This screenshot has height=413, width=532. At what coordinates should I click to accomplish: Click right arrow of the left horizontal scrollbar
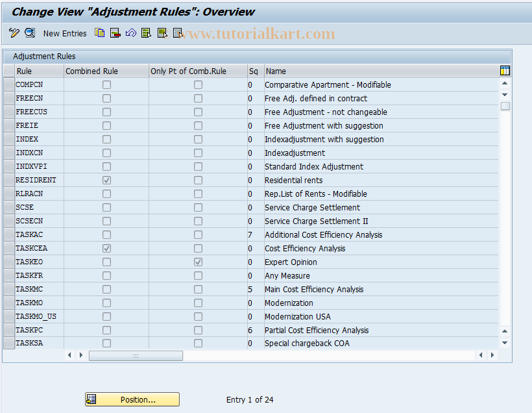coord(81,355)
